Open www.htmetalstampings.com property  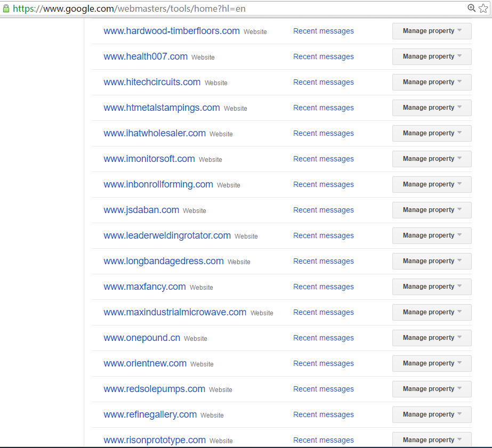[162, 108]
